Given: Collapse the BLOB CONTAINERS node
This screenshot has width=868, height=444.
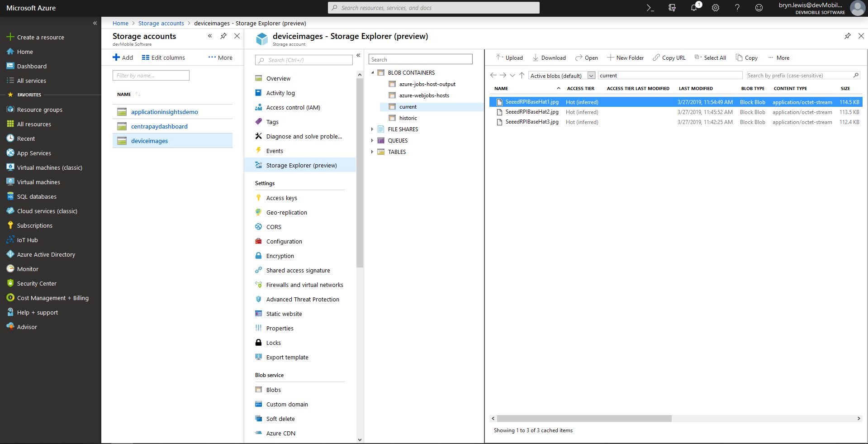Looking at the screenshot, I should coord(372,73).
